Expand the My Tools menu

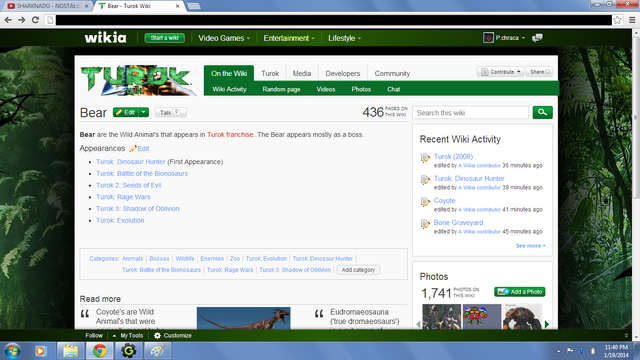128,336
